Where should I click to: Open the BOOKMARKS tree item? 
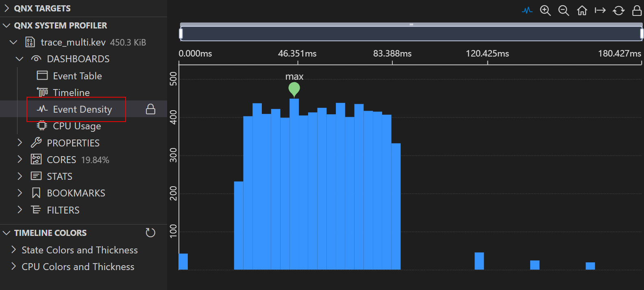point(76,193)
